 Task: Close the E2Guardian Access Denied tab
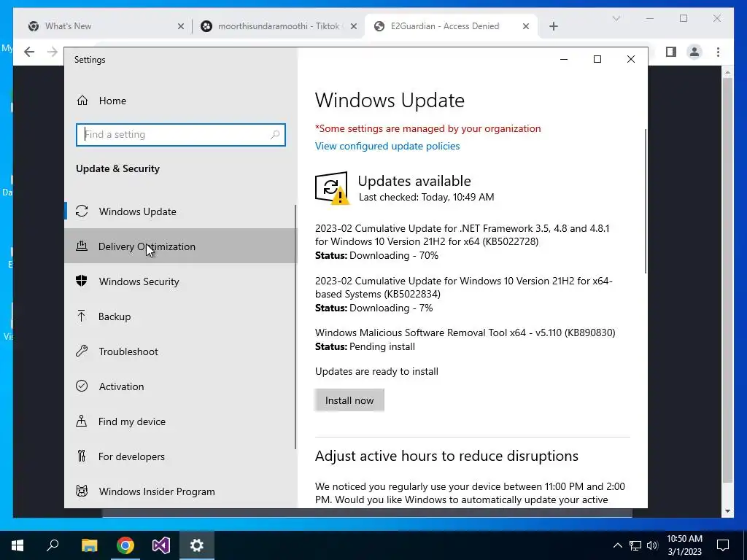[x=526, y=26]
